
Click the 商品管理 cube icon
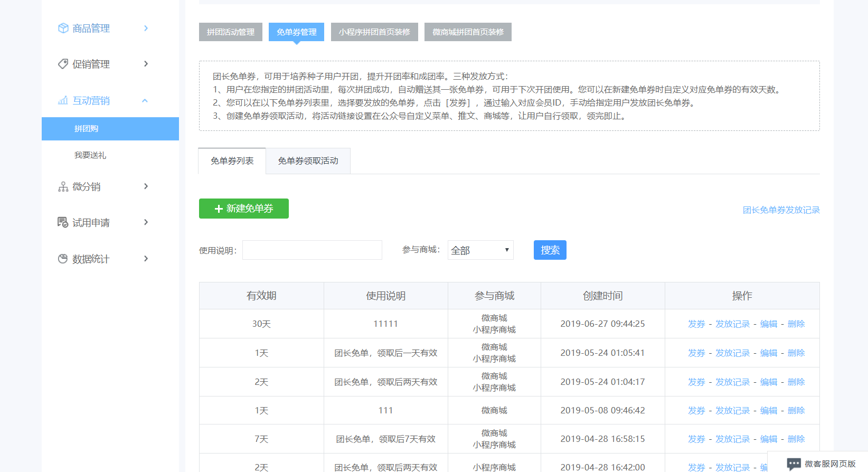click(x=63, y=28)
